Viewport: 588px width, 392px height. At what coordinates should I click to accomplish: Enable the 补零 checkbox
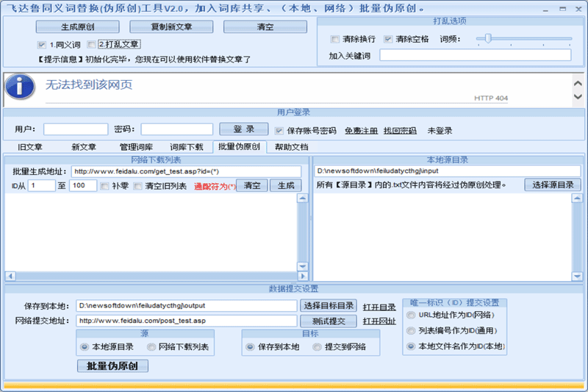tap(104, 186)
